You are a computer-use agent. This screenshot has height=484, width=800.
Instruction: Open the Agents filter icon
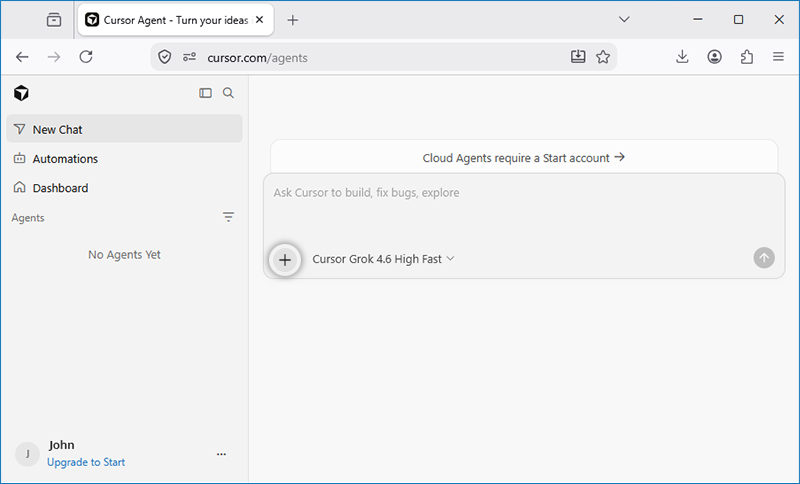tap(228, 217)
